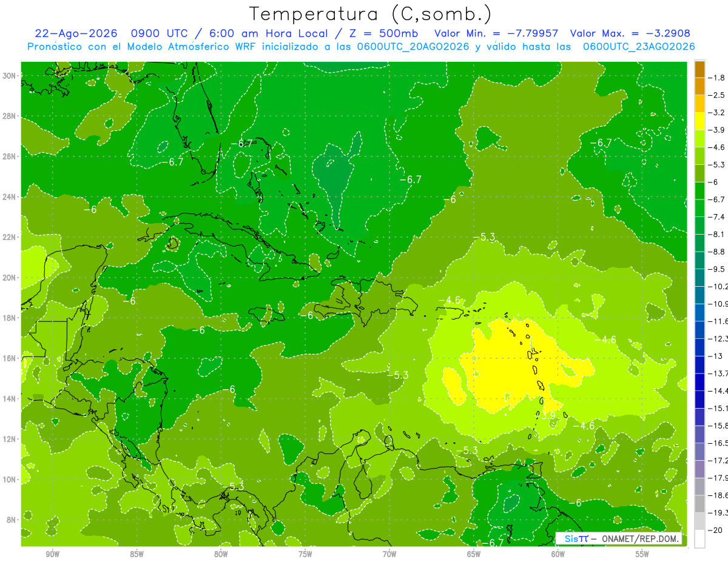Click the color scale label -17.9

pos(718,478)
